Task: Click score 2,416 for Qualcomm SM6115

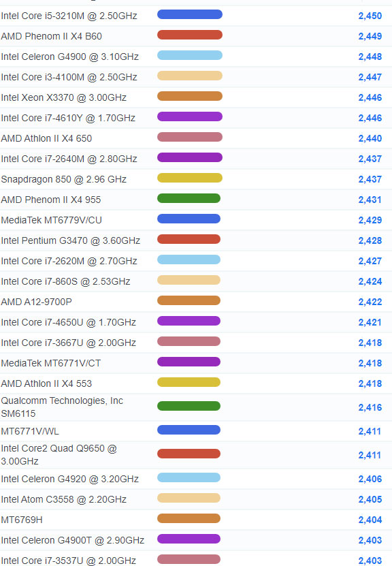Action: coord(370,407)
